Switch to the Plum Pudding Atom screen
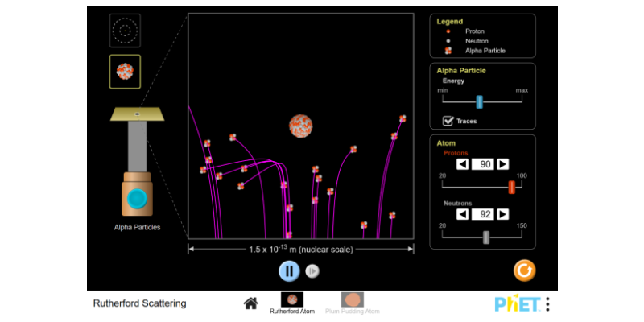 pos(352,303)
